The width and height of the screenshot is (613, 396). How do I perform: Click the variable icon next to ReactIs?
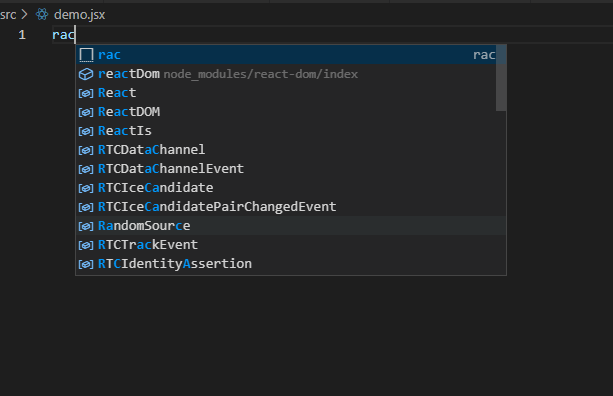pyautogui.click(x=86, y=131)
